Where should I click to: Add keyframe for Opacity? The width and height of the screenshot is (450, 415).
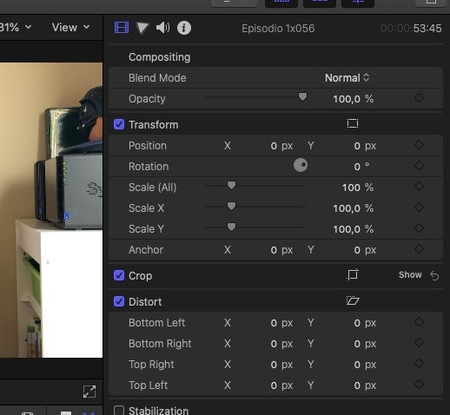(419, 98)
